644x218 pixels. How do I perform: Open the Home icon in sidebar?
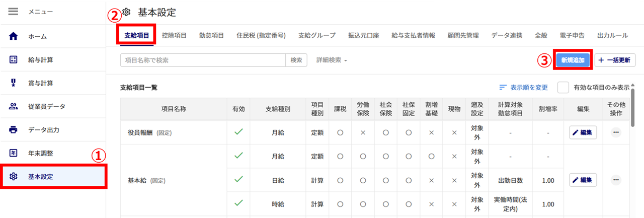pyautogui.click(x=14, y=36)
